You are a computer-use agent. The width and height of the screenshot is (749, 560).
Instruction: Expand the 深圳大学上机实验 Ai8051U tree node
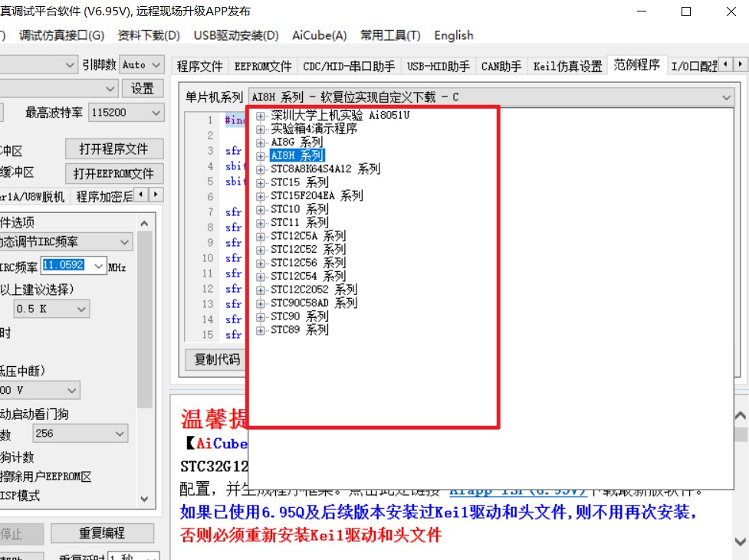click(261, 116)
